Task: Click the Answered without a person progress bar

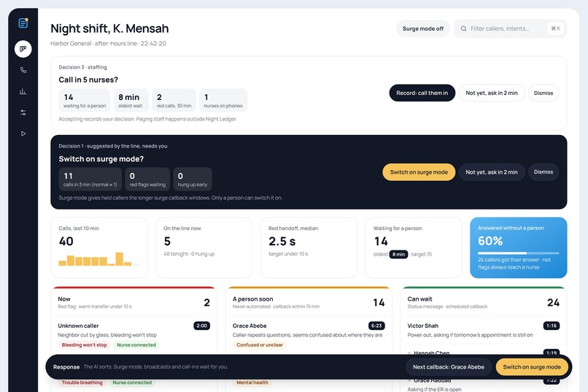Action: tap(518, 253)
